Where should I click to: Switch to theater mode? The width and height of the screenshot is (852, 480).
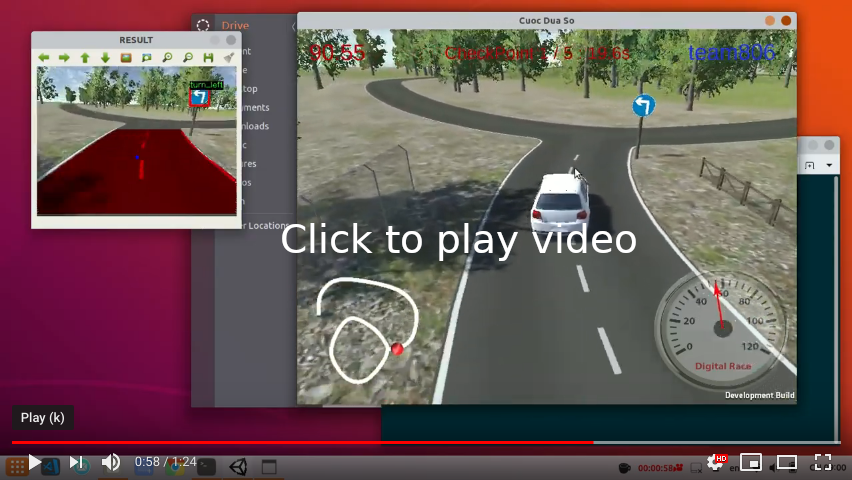click(786, 463)
